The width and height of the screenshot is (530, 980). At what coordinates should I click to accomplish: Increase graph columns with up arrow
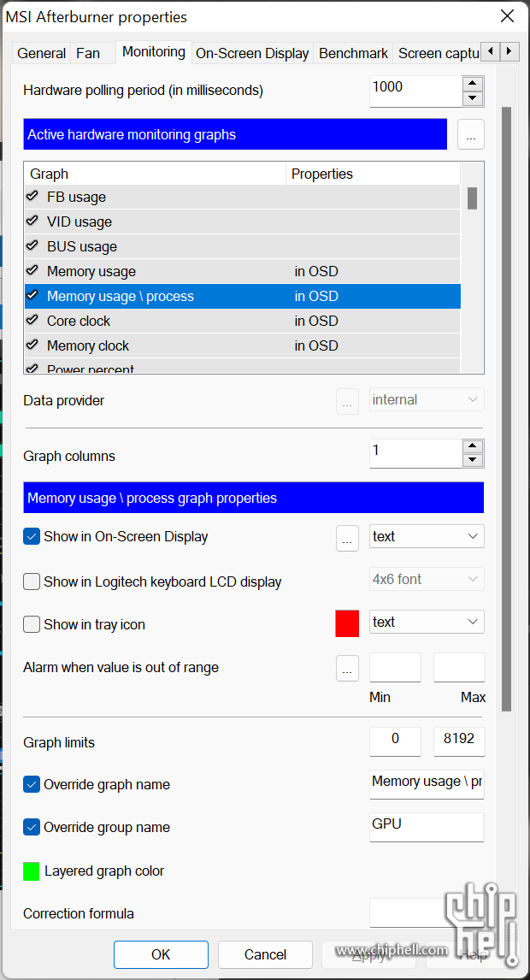point(473,446)
